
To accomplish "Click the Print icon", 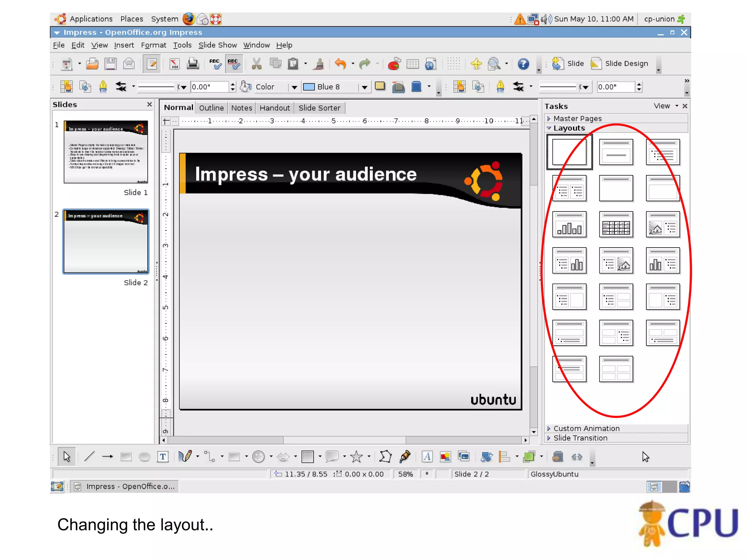I will tap(193, 64).
